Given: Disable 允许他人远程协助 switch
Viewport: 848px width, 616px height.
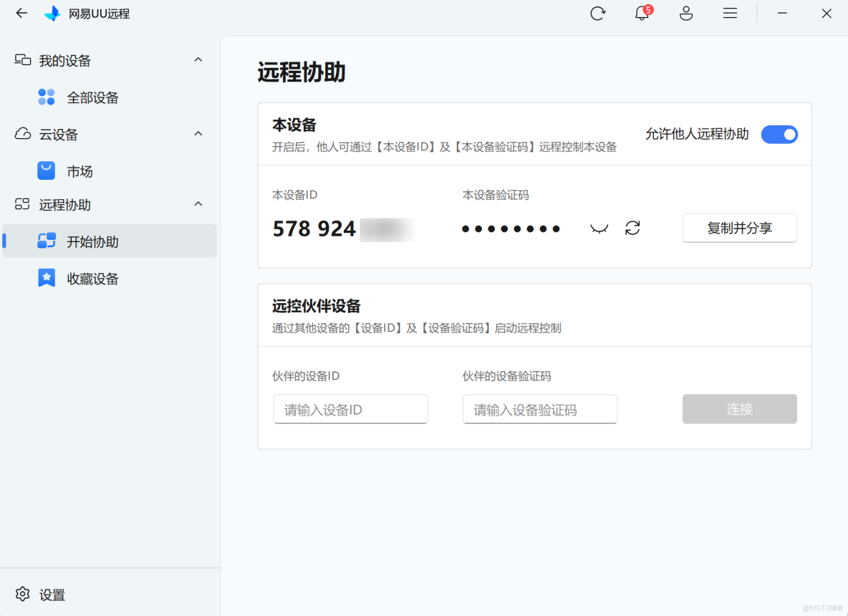Looking at the screenshot, I should tap(779, 134).
